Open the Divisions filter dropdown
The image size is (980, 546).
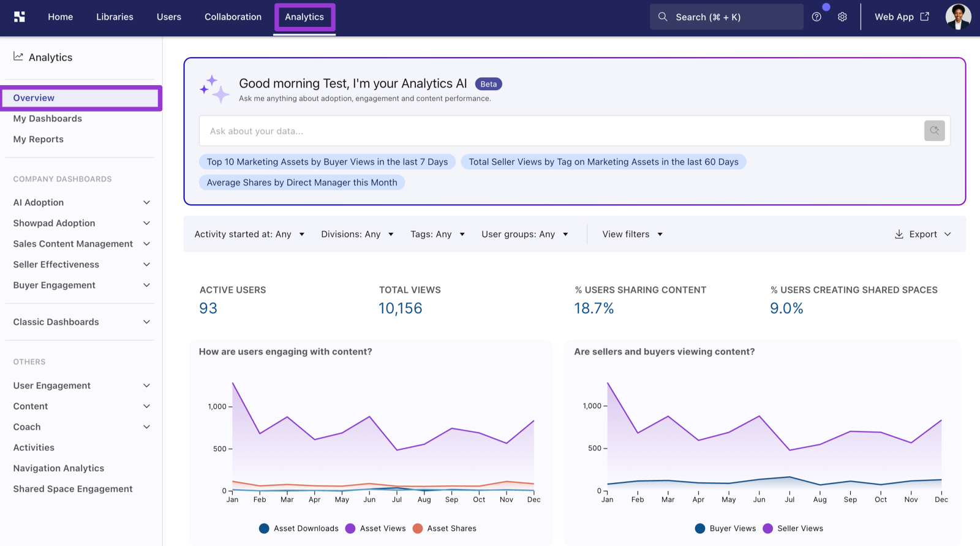(x=357, y=234)
